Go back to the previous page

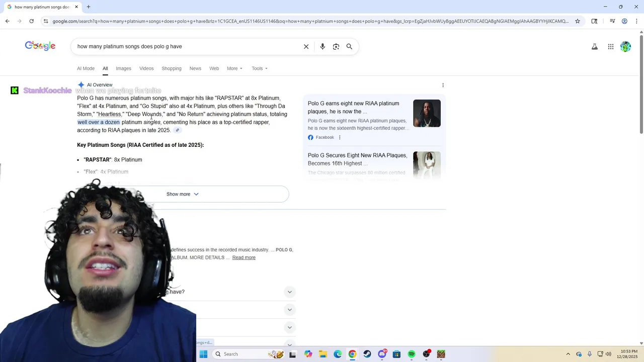click(x=7, y=21)
